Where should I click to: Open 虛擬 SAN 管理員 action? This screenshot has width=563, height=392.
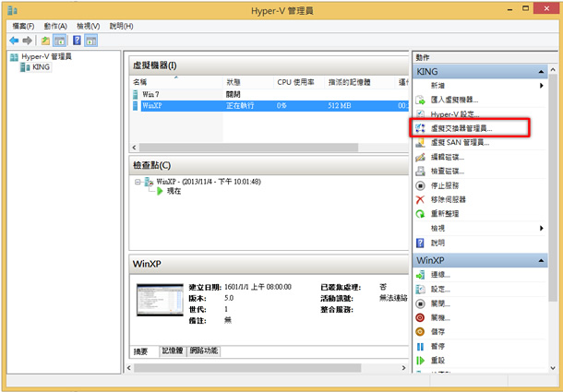[460, 143]
